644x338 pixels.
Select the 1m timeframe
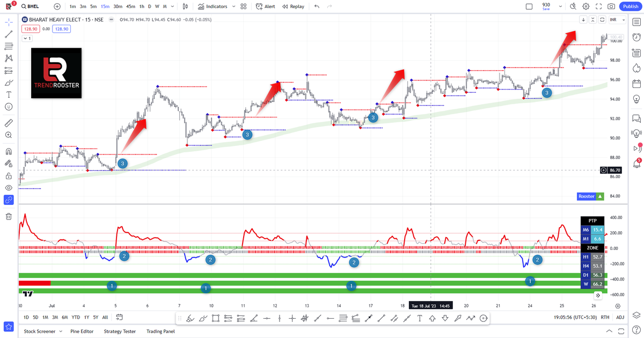pos(72,6)
